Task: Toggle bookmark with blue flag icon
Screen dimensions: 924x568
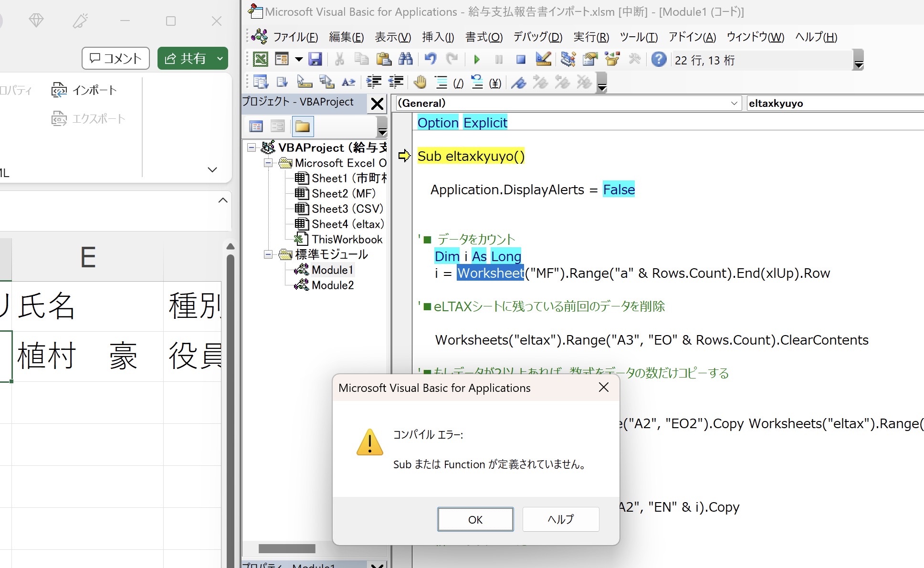Action: pos(519,82)
